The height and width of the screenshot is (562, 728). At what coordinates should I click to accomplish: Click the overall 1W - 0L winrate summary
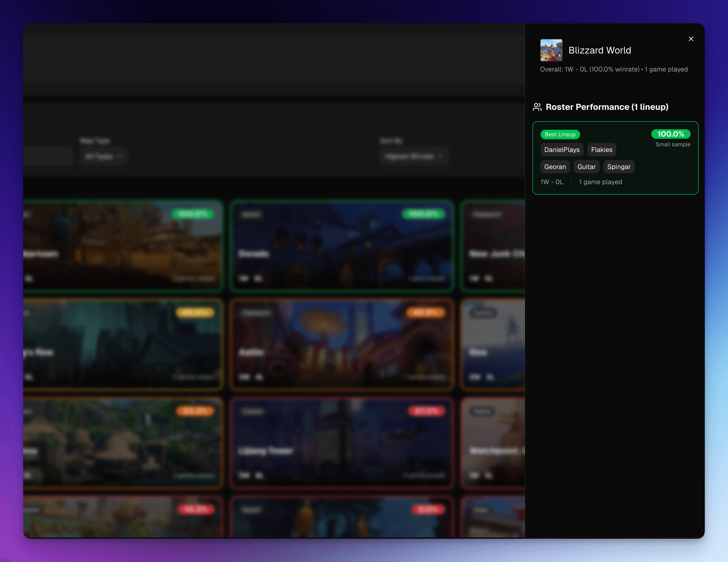(x=614, y=69)
